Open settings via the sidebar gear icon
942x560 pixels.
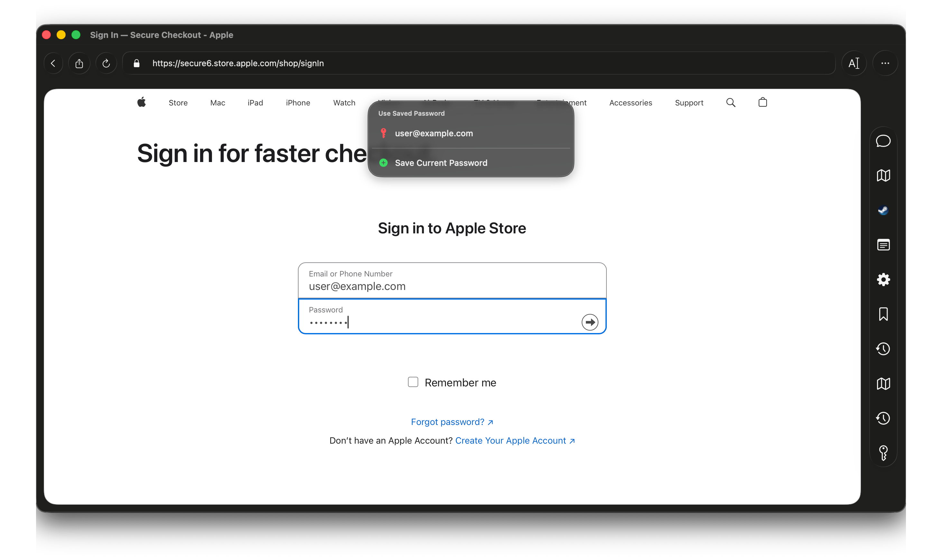pyautogui.click(x=883, y=280)
